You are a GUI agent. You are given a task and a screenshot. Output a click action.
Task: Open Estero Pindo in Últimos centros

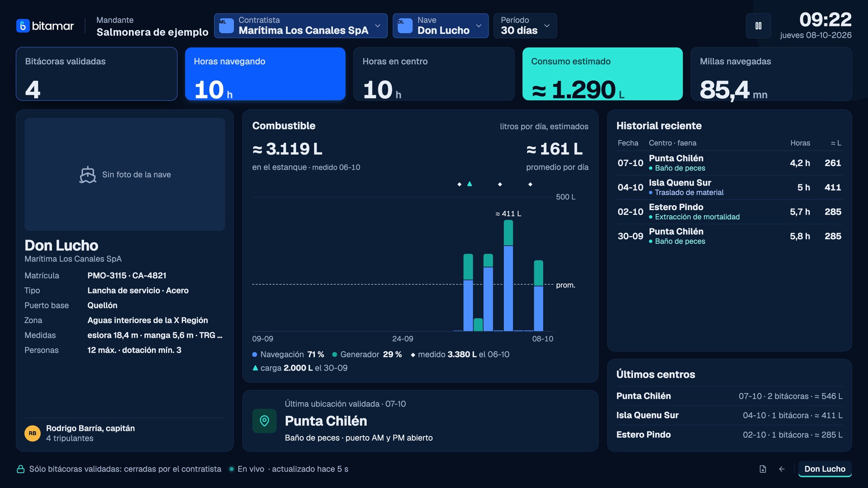pos(729,435)
